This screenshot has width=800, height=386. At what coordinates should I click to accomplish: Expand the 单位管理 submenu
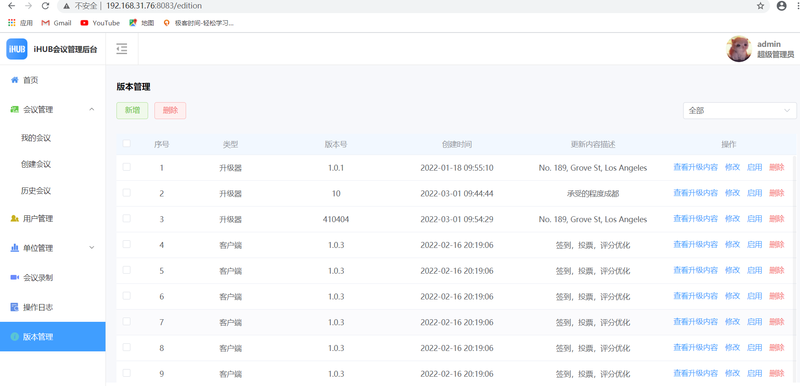point(92,248)
